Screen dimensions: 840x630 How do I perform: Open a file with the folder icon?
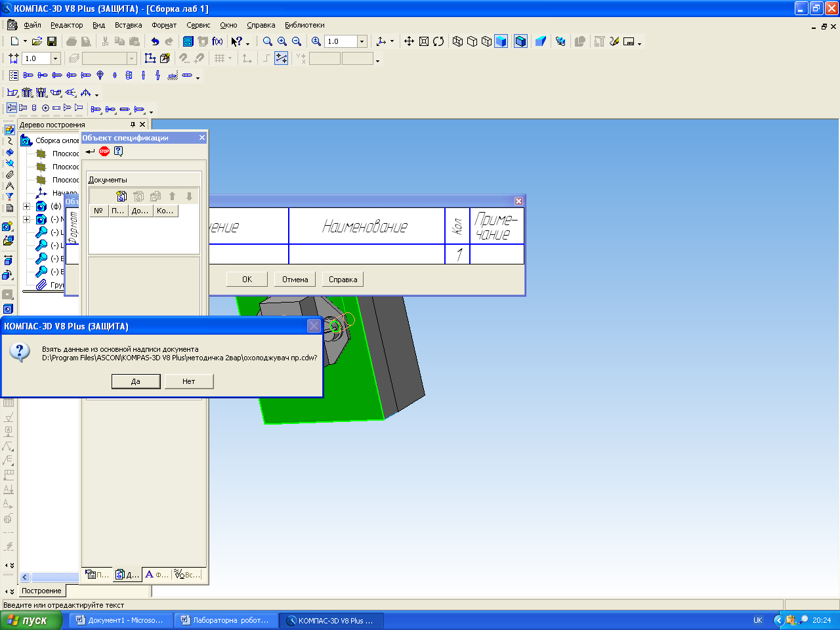(x=37, y=41)
